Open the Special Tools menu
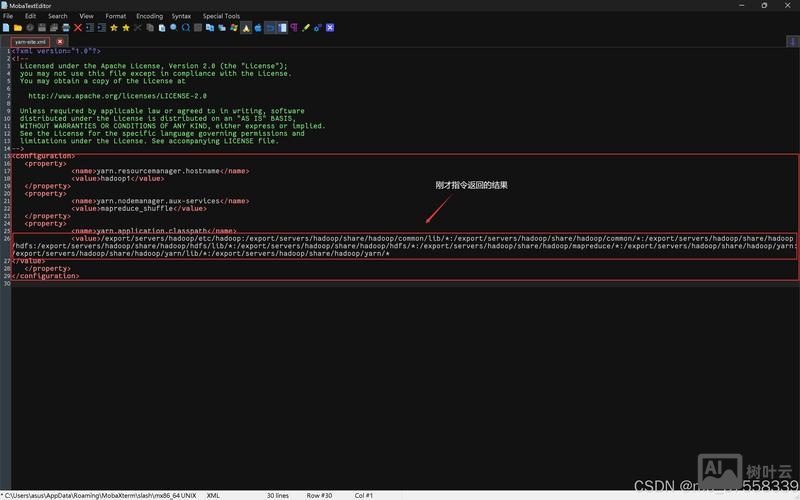 (x=221, y=16)
